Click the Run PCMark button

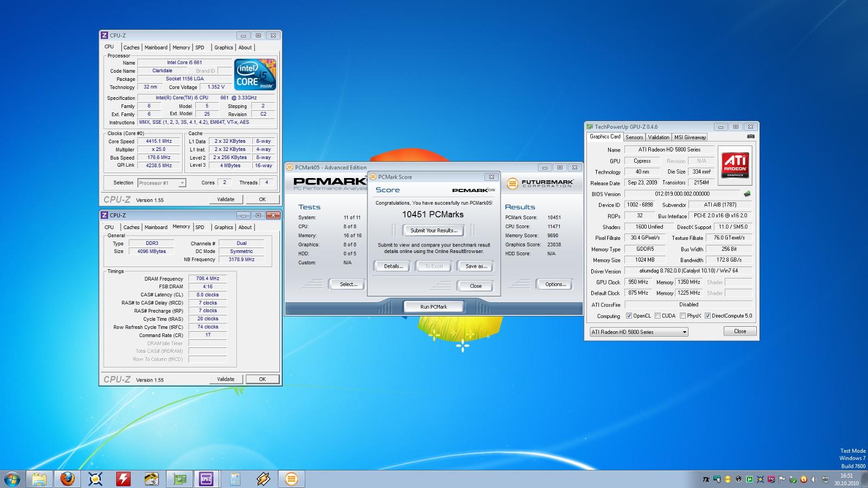point(433,307)
